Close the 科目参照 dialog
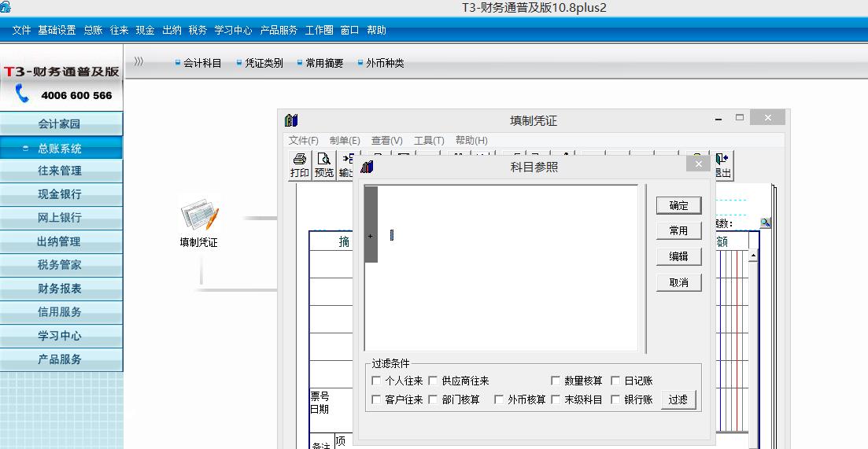The width and height of the screenshot is (868, 449). 698,164
